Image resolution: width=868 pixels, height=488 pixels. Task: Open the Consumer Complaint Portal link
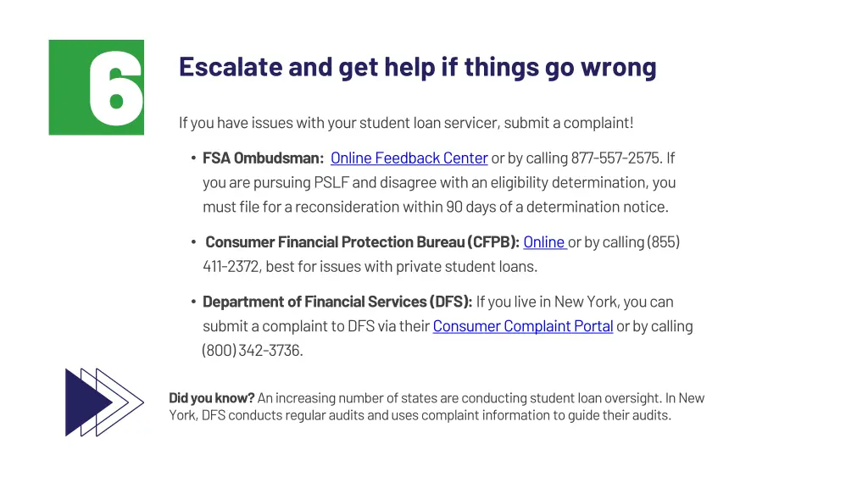coord(522,326)
